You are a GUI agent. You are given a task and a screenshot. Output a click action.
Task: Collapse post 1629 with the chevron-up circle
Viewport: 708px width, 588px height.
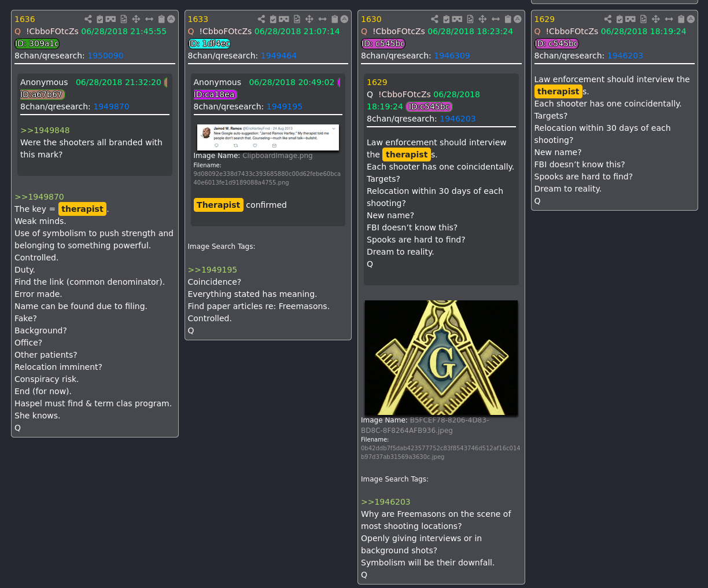coord(691,19)
